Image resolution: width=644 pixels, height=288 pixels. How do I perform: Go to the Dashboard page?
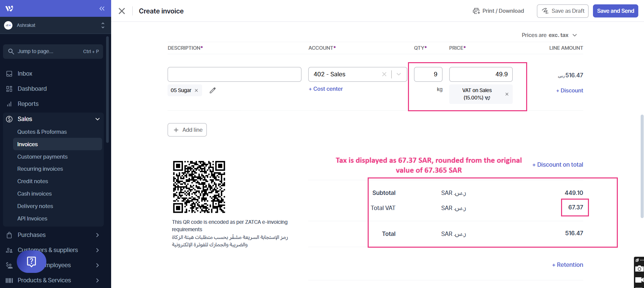point(32,89)
